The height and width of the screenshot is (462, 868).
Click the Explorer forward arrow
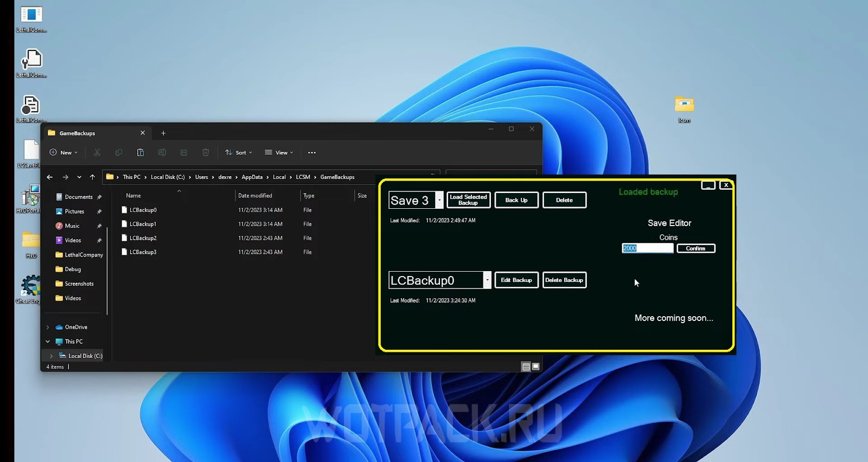[x=66, y=177]
